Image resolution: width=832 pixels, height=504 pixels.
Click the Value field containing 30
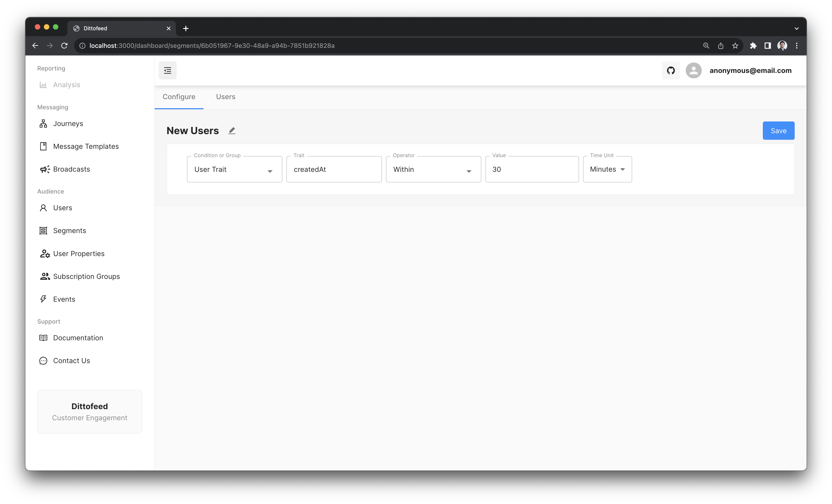coord(532,169)
